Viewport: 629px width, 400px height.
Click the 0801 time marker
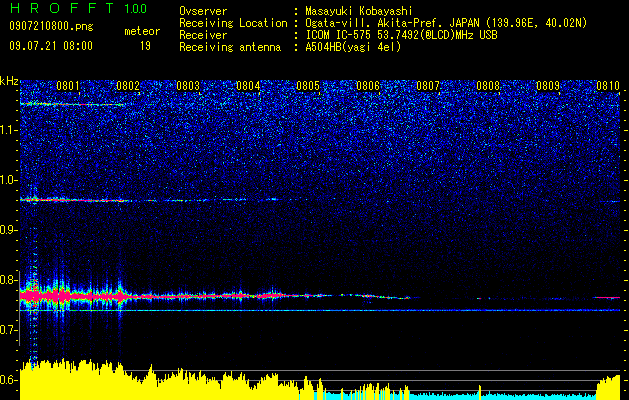[x=68, y=85]
